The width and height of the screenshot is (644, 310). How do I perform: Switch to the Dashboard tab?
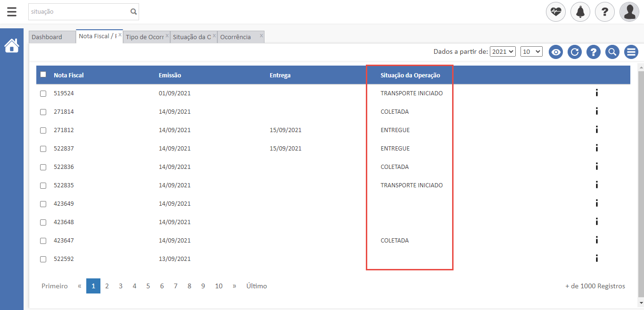click(47, 37)
